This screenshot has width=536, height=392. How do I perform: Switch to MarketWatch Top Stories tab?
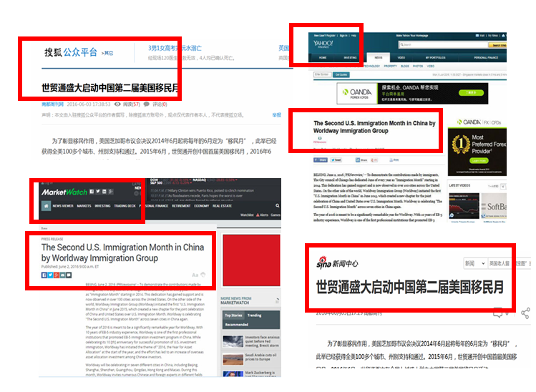tap(233, 315)
